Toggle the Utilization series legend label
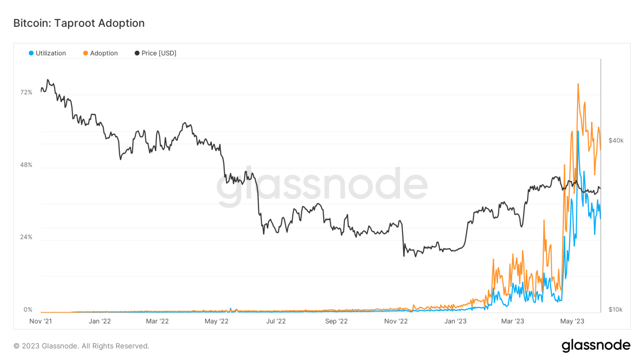This screenshot has width=644, height=362. pos(51,53)
